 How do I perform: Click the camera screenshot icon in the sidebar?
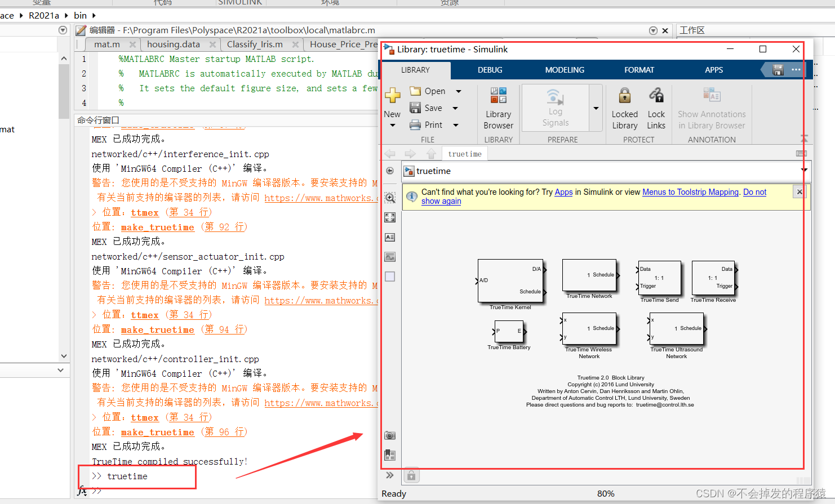(389, 435)
